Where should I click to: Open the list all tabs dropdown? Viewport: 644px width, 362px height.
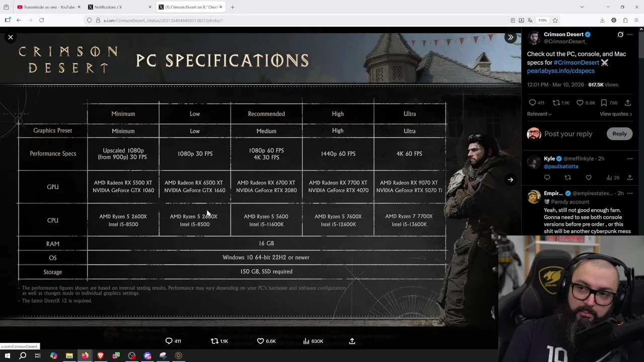[x=582, y=7]
